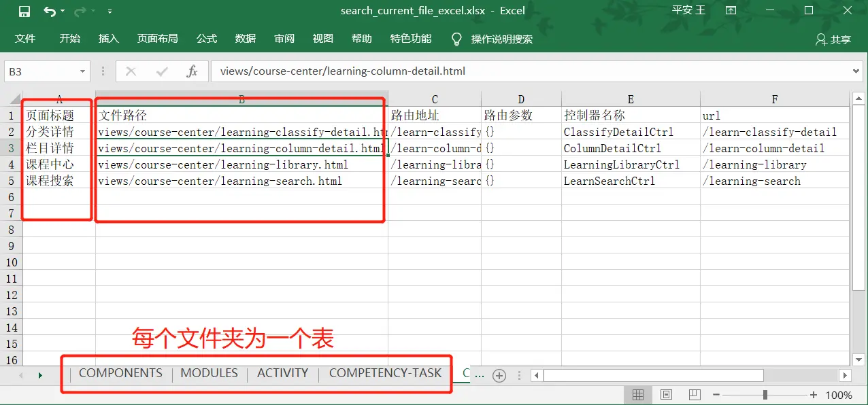Click the url header cell
Viewport: 868px width, 405px height.
pos(775,116)
